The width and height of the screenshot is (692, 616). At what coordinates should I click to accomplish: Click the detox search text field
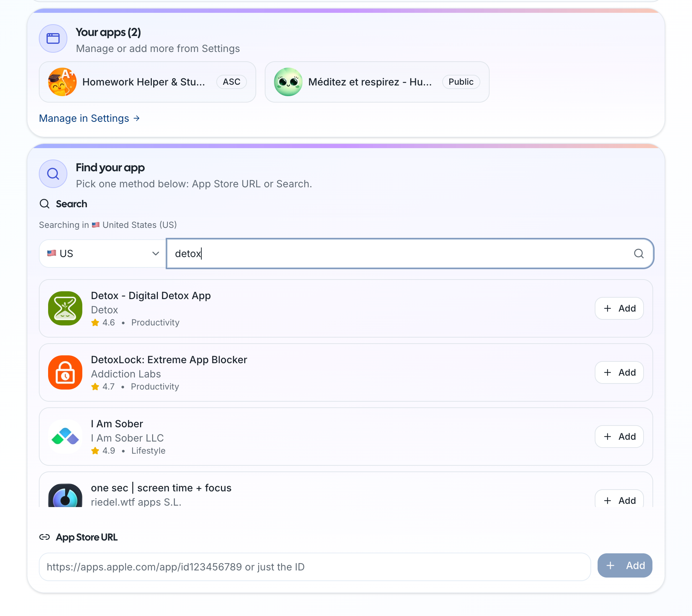[x=392, y=254]
